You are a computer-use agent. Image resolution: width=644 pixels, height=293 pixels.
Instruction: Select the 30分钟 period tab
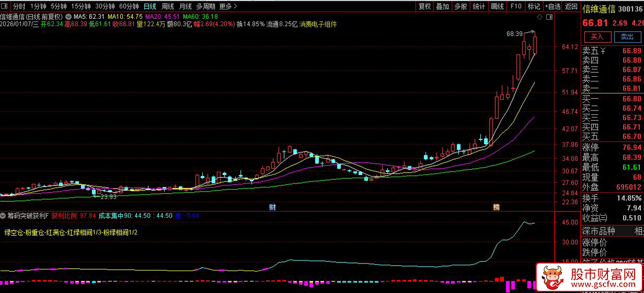tap(105, 6)
